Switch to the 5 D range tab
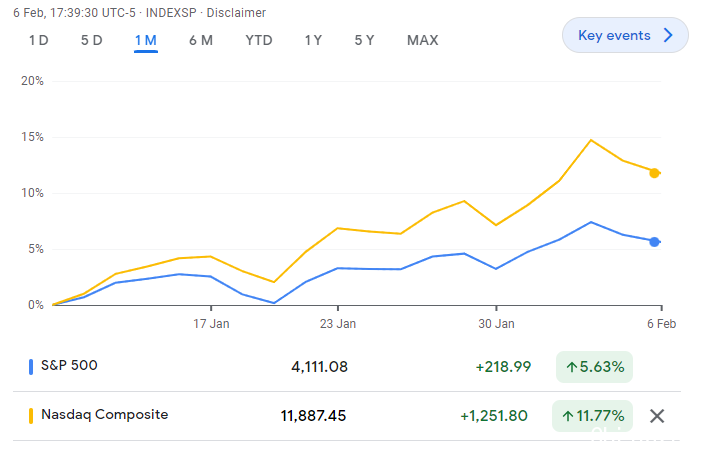Image resolution: width=702 pixels, height=449 pixels. click(91, 40)
